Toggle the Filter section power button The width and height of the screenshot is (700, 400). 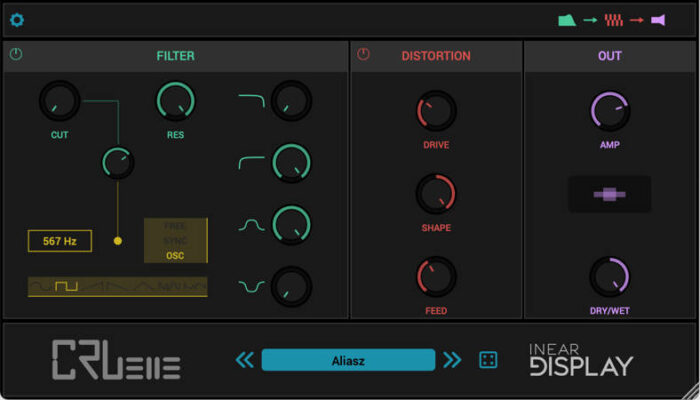[x=16, y=55]
